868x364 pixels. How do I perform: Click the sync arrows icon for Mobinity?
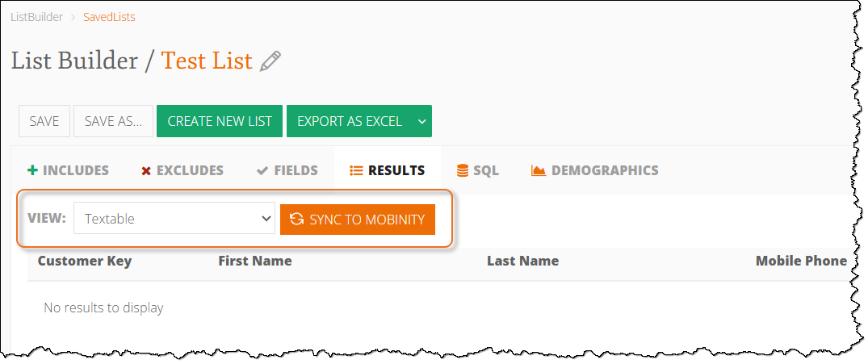pyautogui.click(x=297, y=219)
